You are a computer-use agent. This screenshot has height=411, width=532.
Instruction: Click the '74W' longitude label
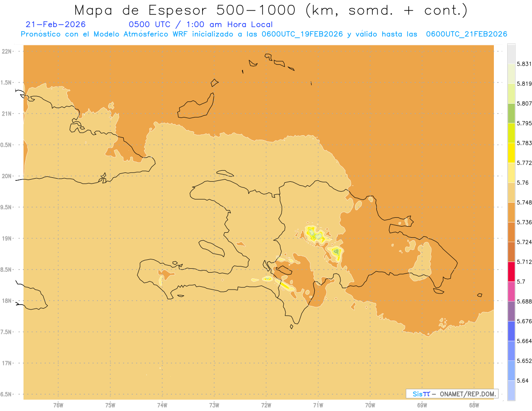point(162,405)
